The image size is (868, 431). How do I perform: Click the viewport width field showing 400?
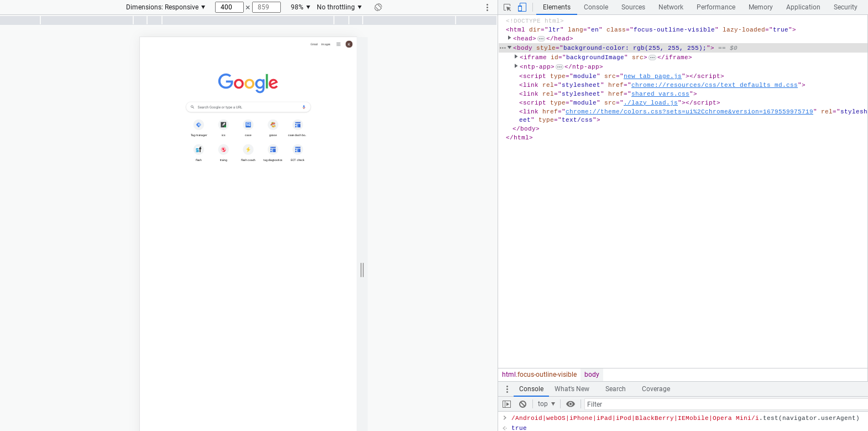229,7
